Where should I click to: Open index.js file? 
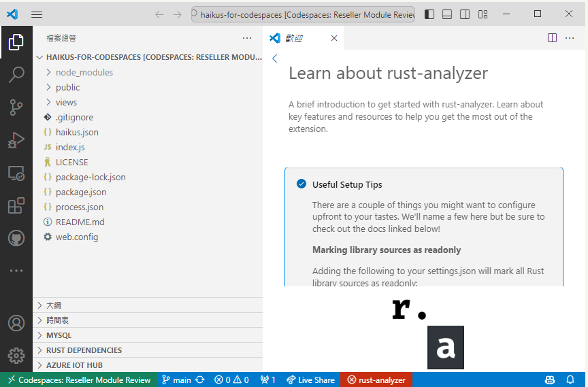148,147
